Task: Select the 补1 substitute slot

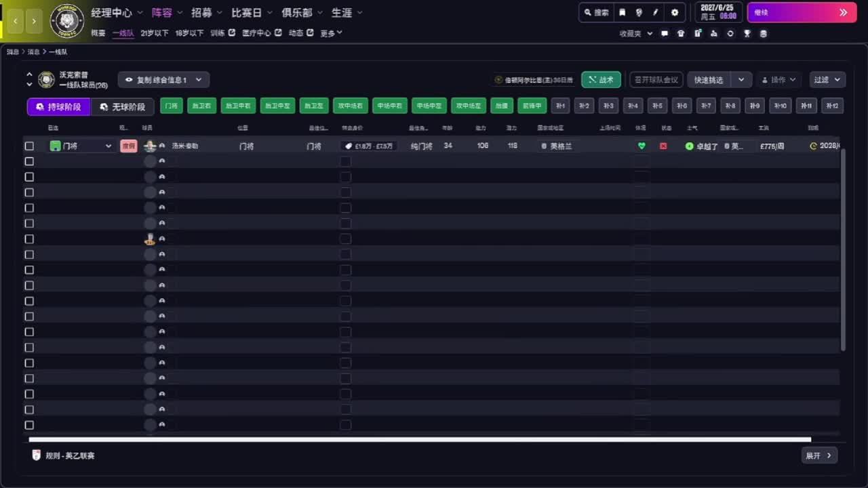Action: click(x=560, y=106)
